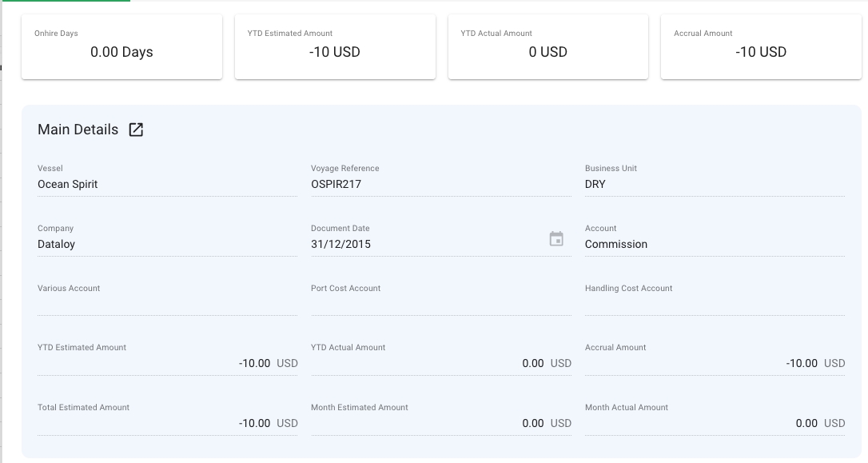
Task: Click the YTD Estimated Amount summary card
Action: [335, 46]
